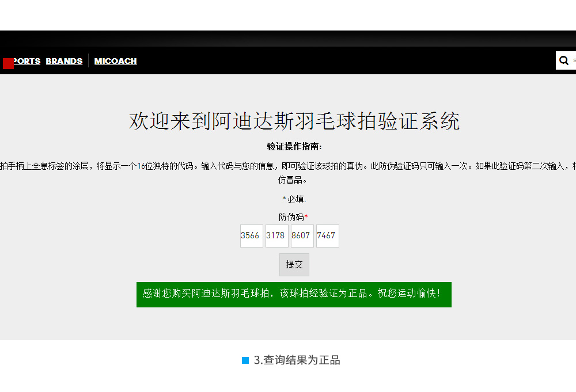Image resolution: width=576 pixels, height=392 pixels.
Task: Click the caption 3.查询结果为正品
Action: tap(297, 360)
